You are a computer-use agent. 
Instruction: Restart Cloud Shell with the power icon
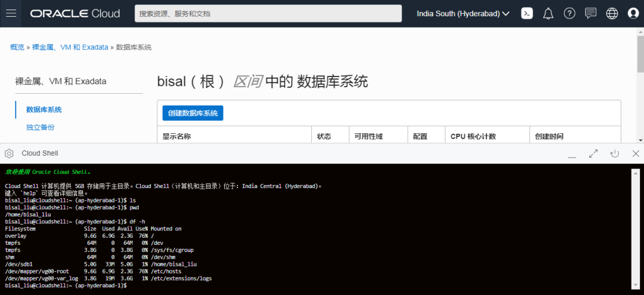[x=614, y=153]
